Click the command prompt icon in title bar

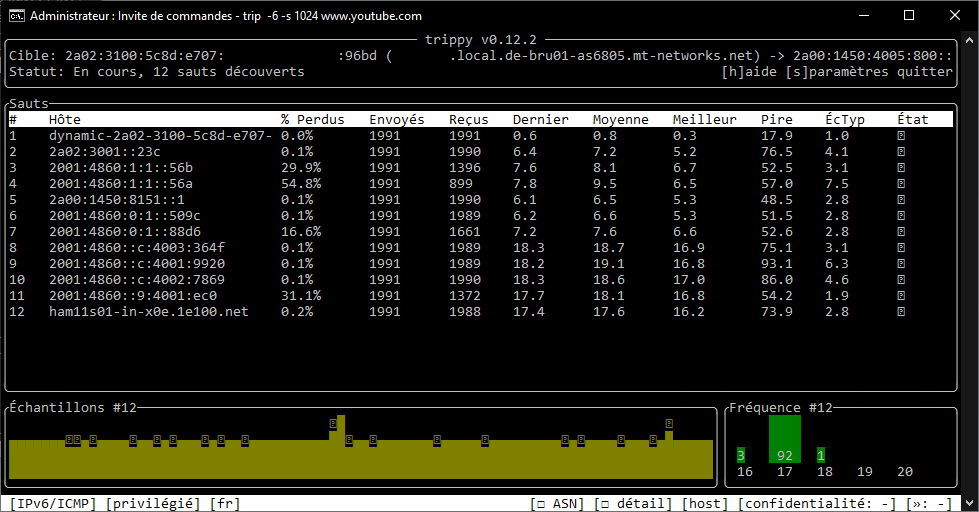[x=16, y=16]
